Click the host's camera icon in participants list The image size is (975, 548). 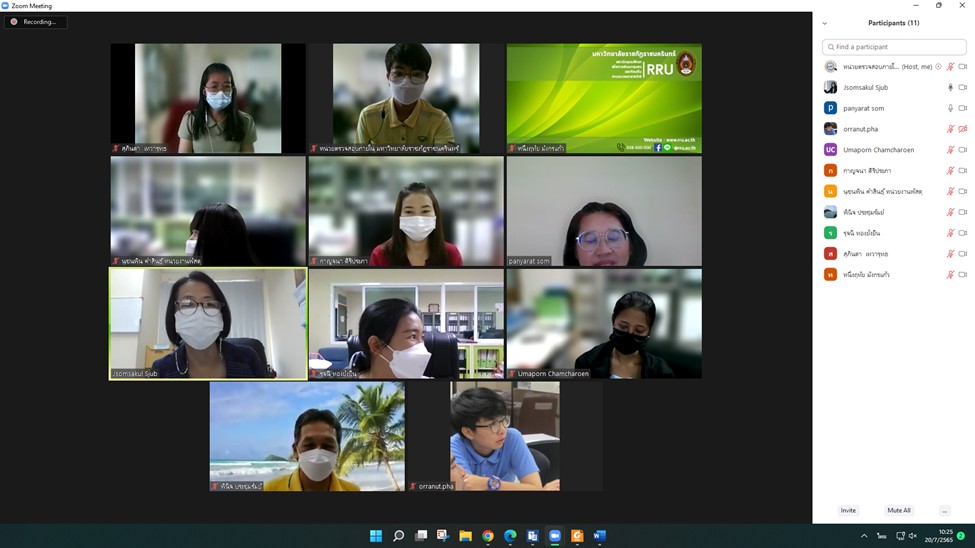tap(963, 67)
